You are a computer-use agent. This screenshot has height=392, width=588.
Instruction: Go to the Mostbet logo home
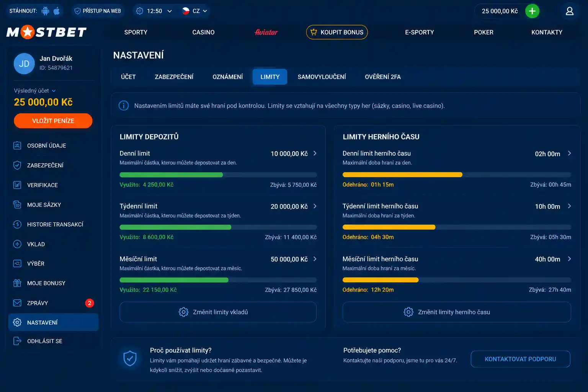point(46,32)
